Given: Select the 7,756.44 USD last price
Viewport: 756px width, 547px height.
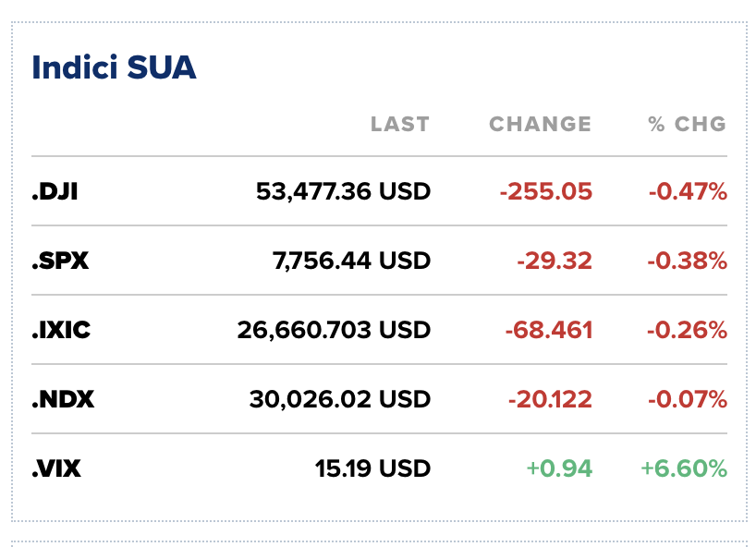Looking at the screenshot, I should (351, 261).
